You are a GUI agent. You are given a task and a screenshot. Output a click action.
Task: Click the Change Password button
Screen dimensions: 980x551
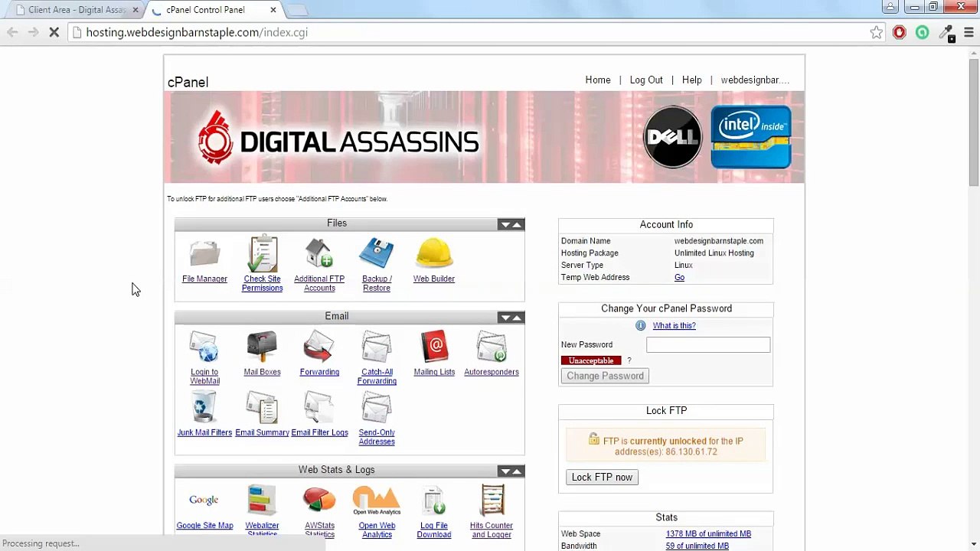click(605, 376)
